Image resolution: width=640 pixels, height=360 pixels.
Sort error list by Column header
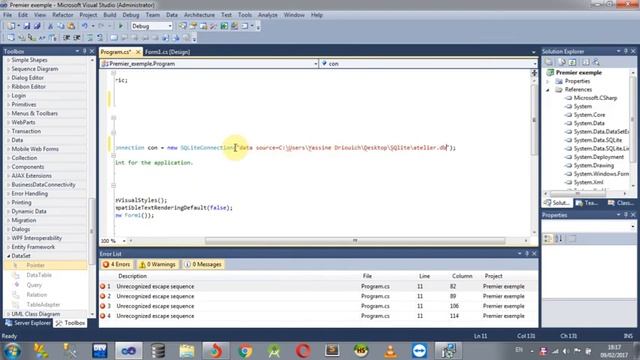click(462, 276)
